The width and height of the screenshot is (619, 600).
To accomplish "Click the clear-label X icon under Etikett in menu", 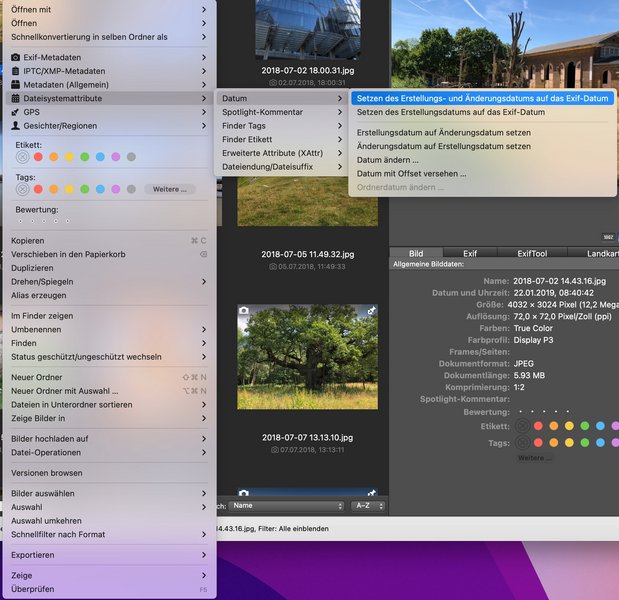I will coord(22,157).
